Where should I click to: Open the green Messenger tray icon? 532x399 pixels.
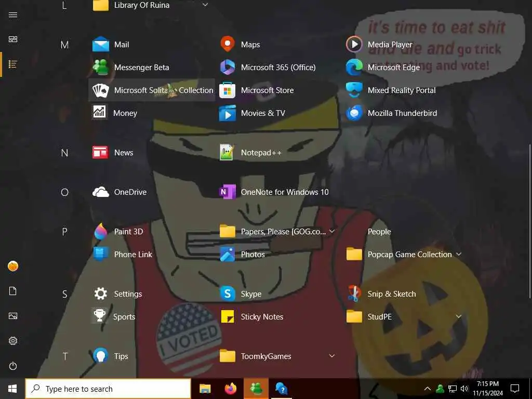[440, 389]
